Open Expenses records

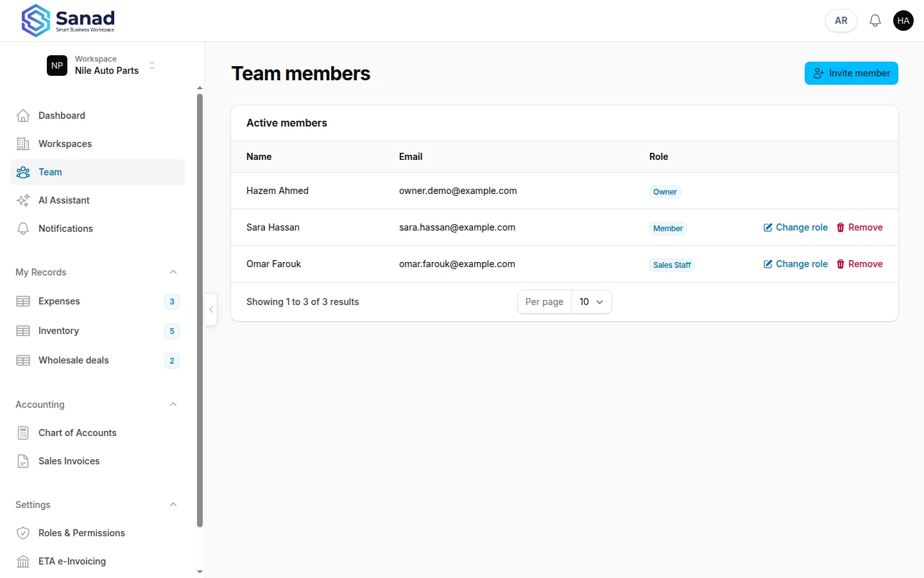(98, 301)
